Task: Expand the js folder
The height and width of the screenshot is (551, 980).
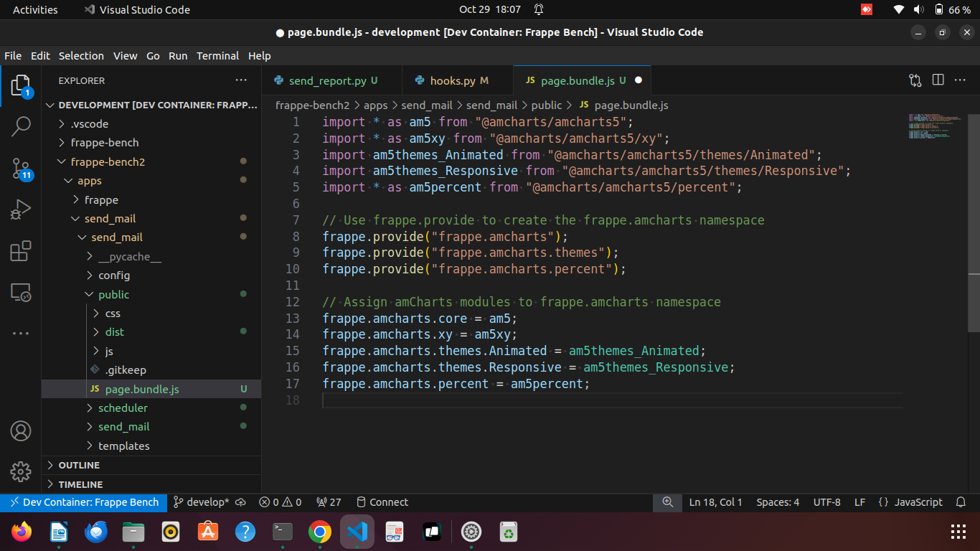Action: [x=151, y=351]
